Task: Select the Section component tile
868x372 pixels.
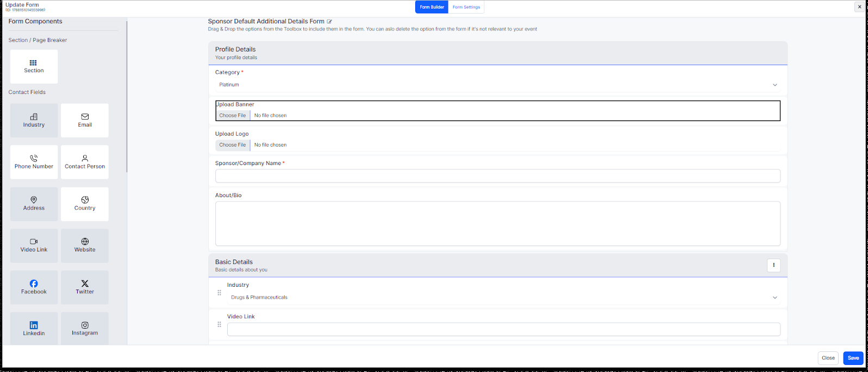Action: tap(34, 66)
